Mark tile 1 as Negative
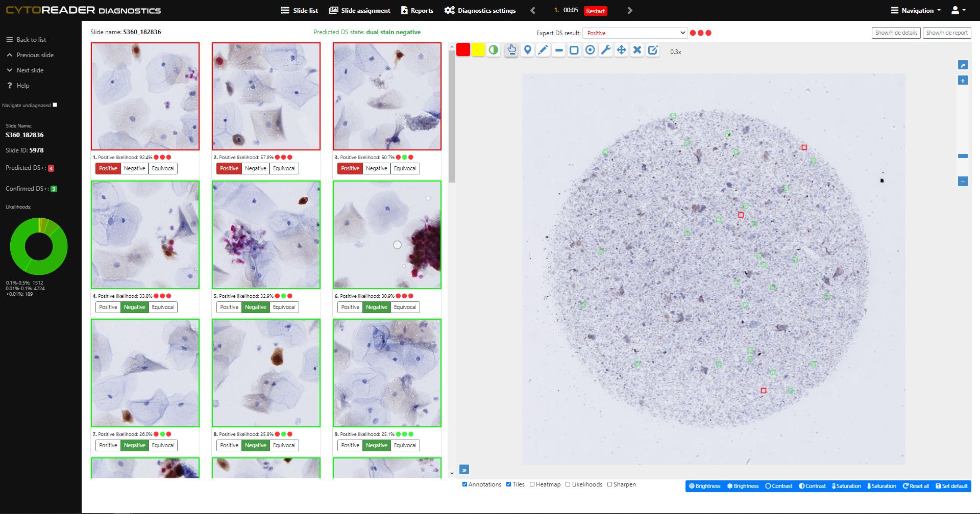The width and height of the screenshot is (980, 514). 135,169
